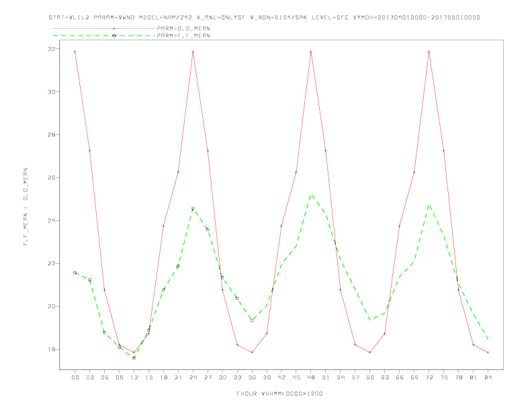Click the y-axis title F.F_MEAN | O.O_MEAN

[x=26, y=207]
